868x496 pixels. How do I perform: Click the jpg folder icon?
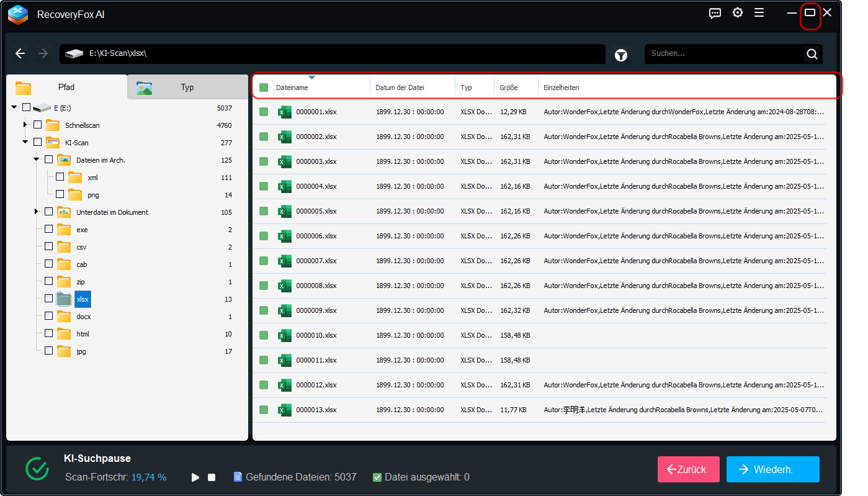pyautogui.click(x=64, y=351)
